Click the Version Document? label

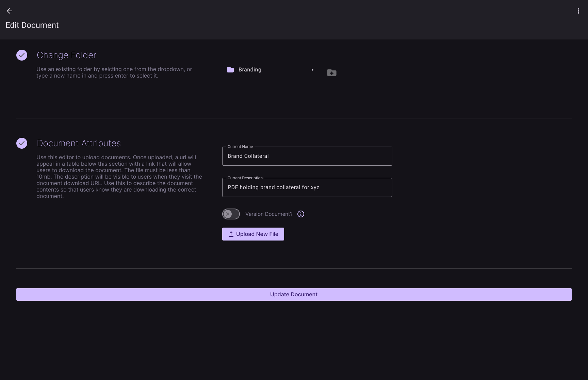click(x=269, y=214)
